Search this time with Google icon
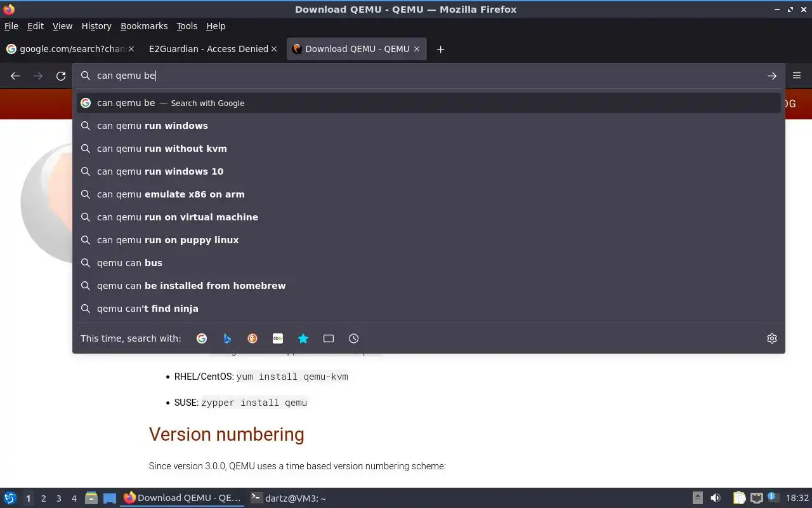The height and width of the screenshot is (508, 812). coord(202,338)
